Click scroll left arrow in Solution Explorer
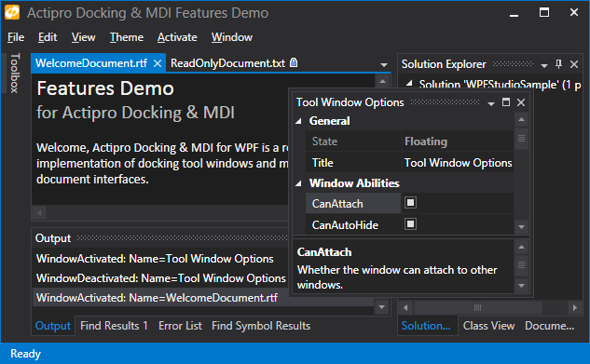Image resolution: width=590 pixels, height=364 pixels. [x=405, y=307]
